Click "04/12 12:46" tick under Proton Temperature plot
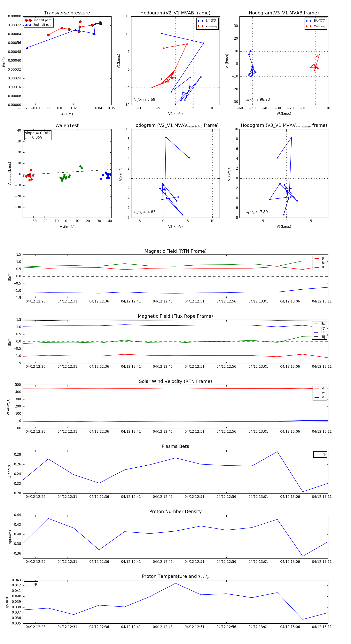 [x=163, y=627]
